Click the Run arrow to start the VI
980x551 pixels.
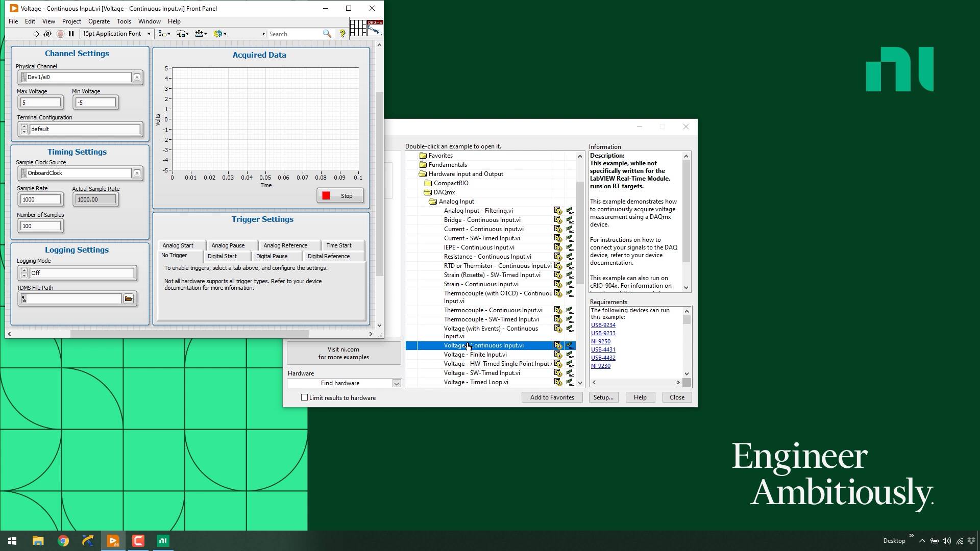coord(36,34)
